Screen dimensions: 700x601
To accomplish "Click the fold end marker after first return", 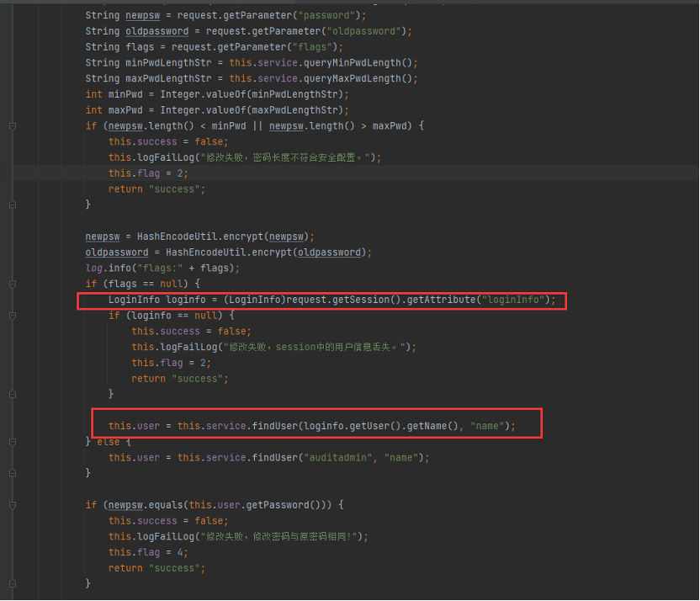I will (13, 205).
